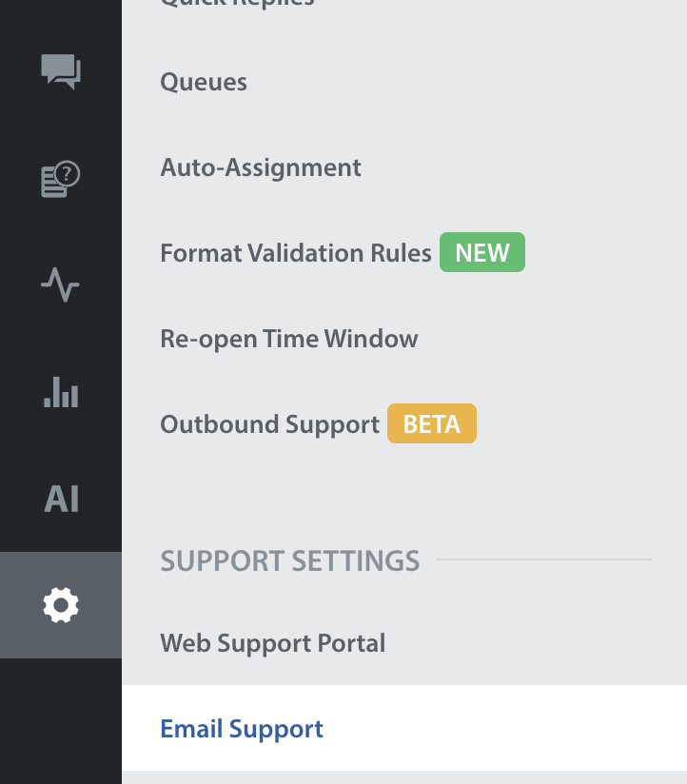687x784 pixels.
Task: Open Format Validation Rules
Action: (295, 254)
